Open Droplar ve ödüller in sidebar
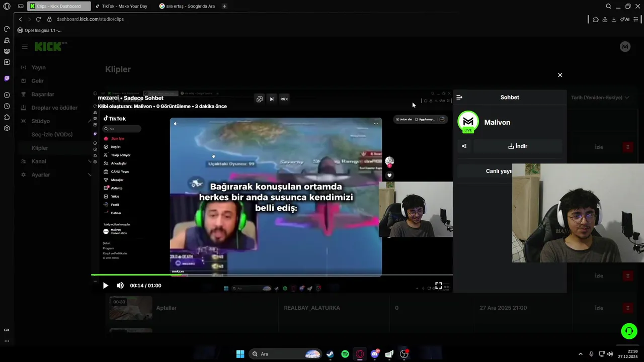Image resolution: width=644 pixels, height=362 pixels. [54, 108]
